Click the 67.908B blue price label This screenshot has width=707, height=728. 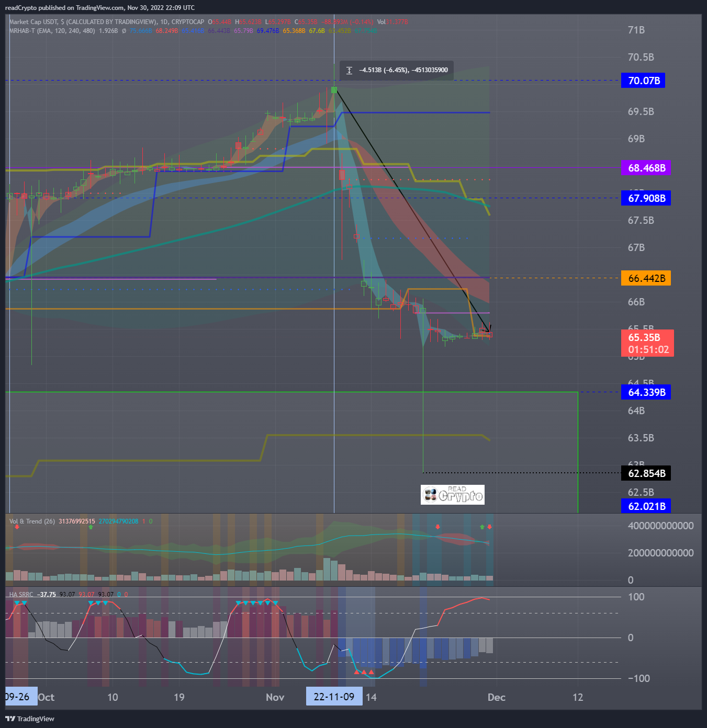646,198
